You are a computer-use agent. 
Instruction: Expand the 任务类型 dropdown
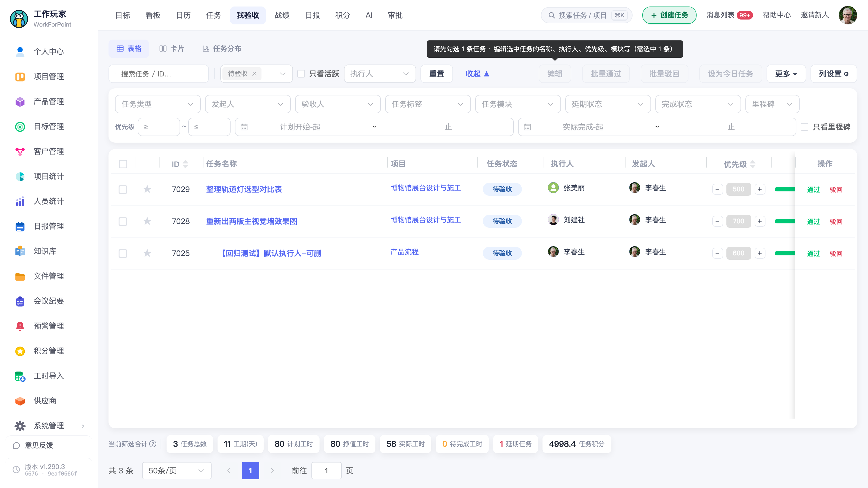tap(158, 104)
